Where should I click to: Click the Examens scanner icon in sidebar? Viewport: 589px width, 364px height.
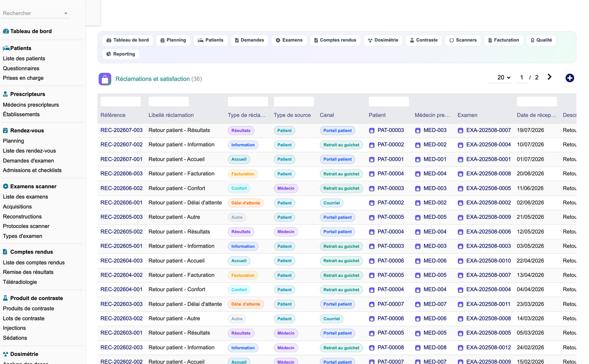tap(6, 186)
